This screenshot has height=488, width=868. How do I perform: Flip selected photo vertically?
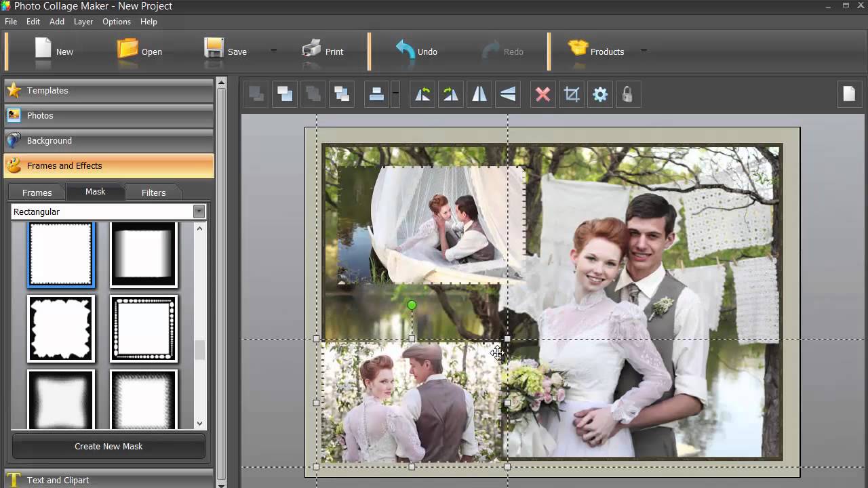508,94
